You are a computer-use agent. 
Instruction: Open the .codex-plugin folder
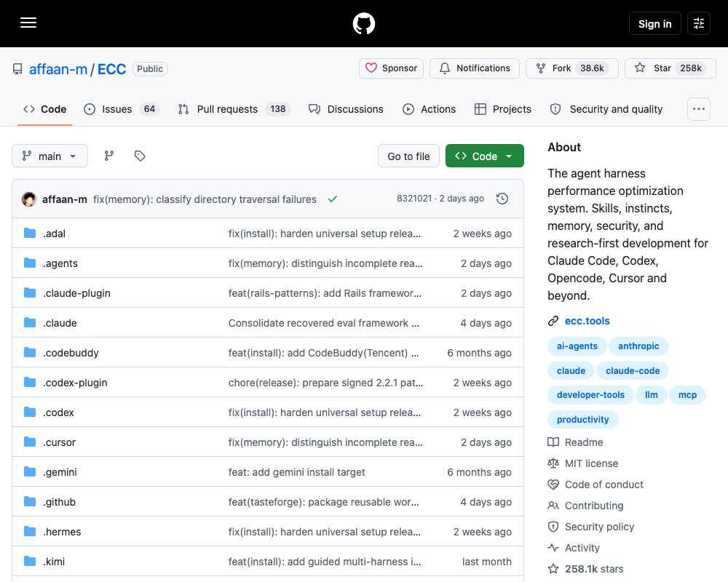click(x=75, y=383)
